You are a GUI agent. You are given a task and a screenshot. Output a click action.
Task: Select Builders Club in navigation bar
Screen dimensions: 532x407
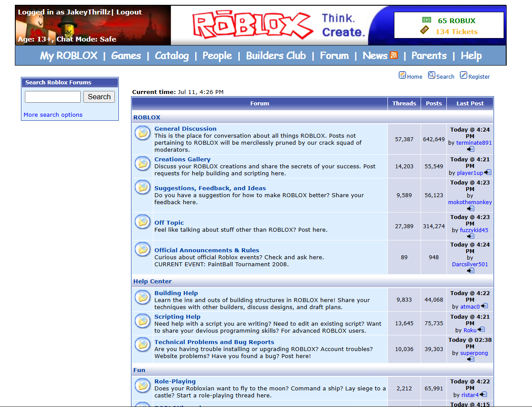tap(276, 56)
